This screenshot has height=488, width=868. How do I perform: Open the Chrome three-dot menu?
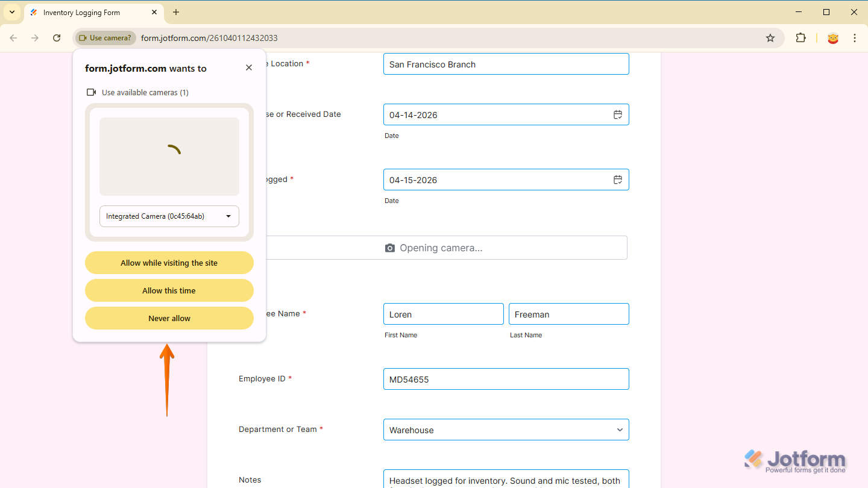pyautogui.click(x=855, y=37)
